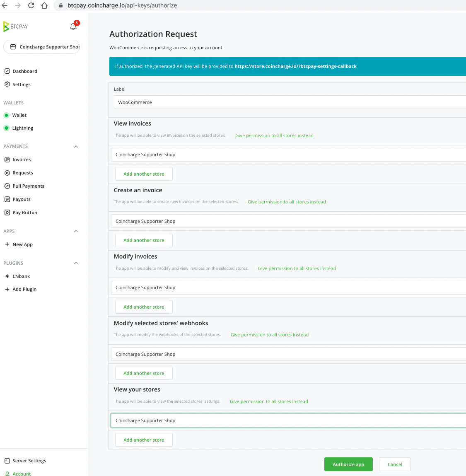Click the Settings gear icon in sidebar

[7, 85]
